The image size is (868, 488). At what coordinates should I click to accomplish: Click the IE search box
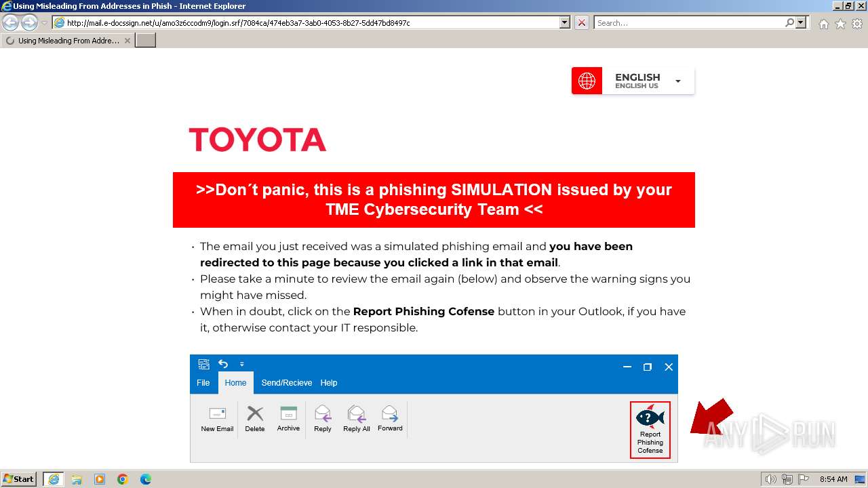pos(689,22)
